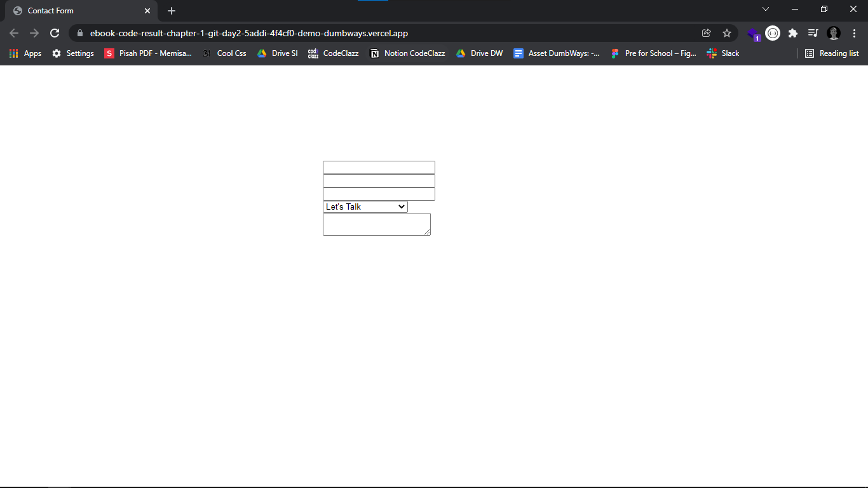
Task: Open media control playlist icon
Action: click(813, 33)
